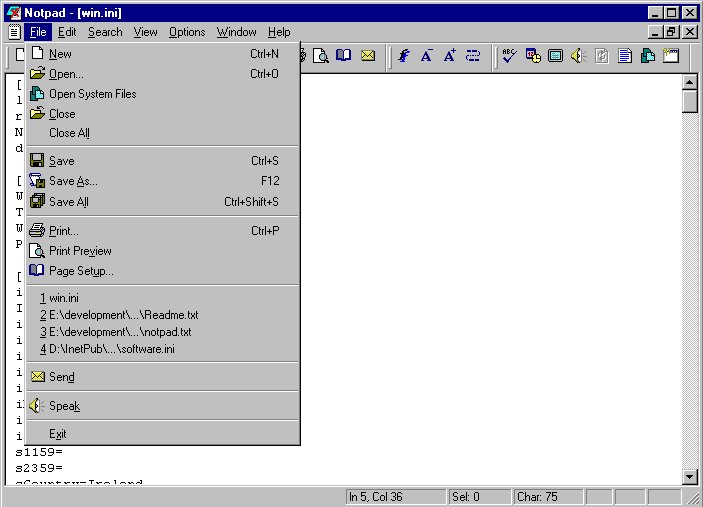
Task: Open the Help menu
Action: pyautogui.click(x=279, y=32)
